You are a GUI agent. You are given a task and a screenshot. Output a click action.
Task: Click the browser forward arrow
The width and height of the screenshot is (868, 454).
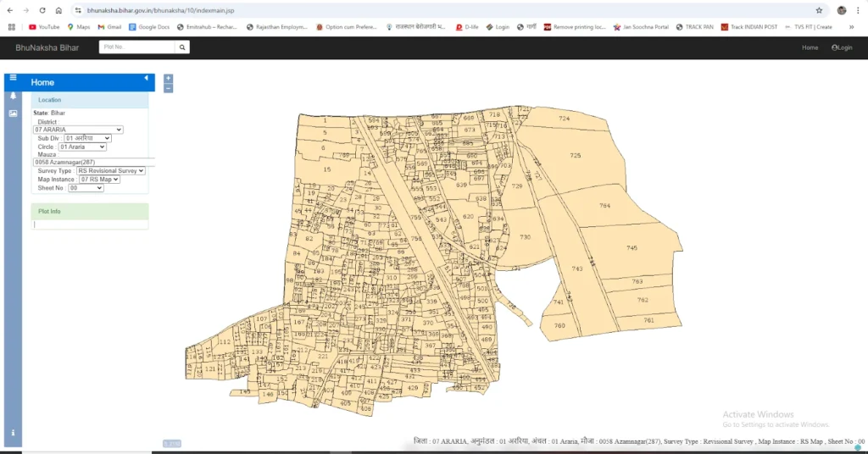pyautogui.click(x=26, y=10)
